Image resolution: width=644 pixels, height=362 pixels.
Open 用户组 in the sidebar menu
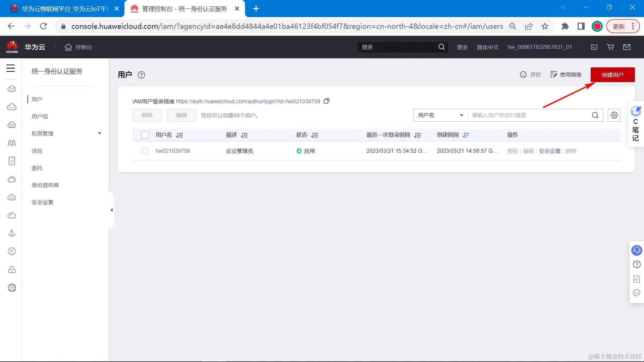click(x=40, y=116)
